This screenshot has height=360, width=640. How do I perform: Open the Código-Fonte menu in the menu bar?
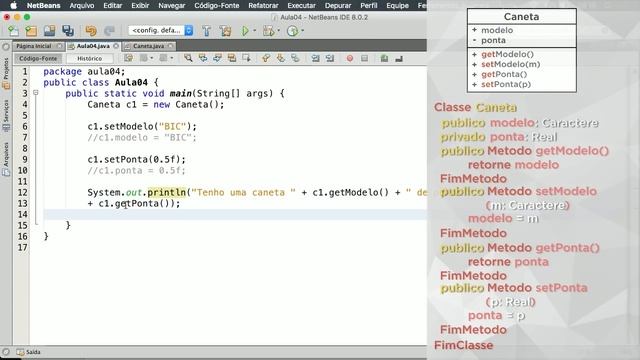217,5
